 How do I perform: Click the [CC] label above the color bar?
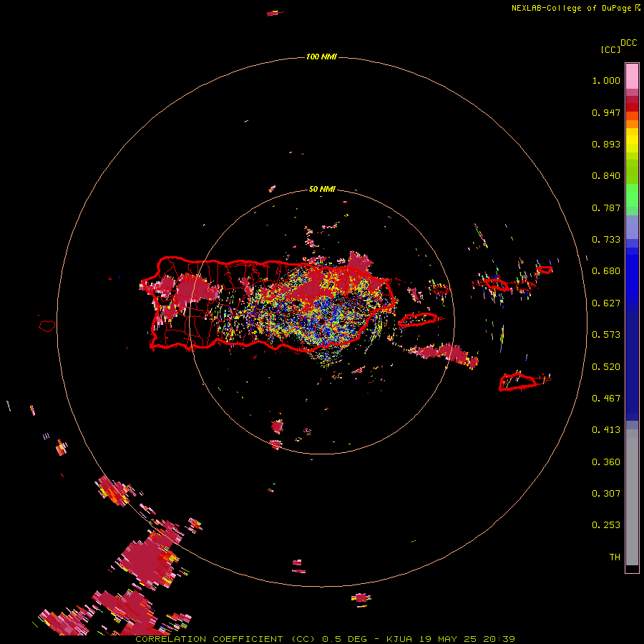coord(610,49)
